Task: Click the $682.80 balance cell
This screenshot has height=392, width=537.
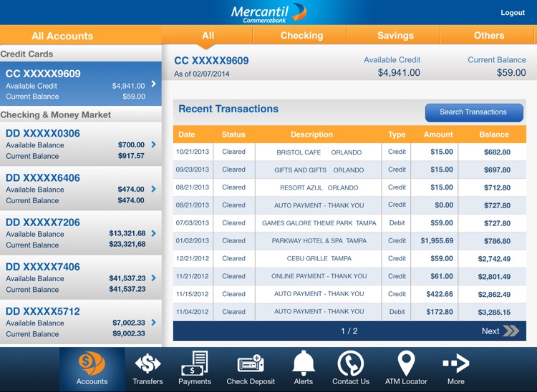Action: (x=497, y=152)
